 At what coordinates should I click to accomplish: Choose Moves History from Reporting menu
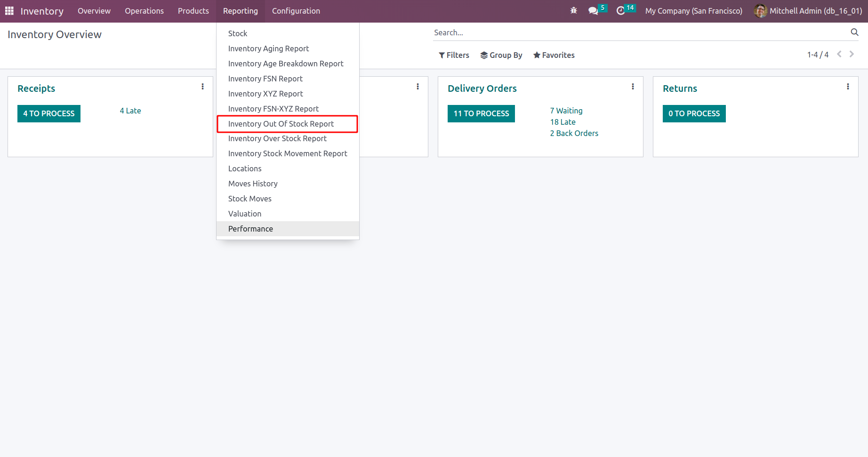[x=253, y=184]
